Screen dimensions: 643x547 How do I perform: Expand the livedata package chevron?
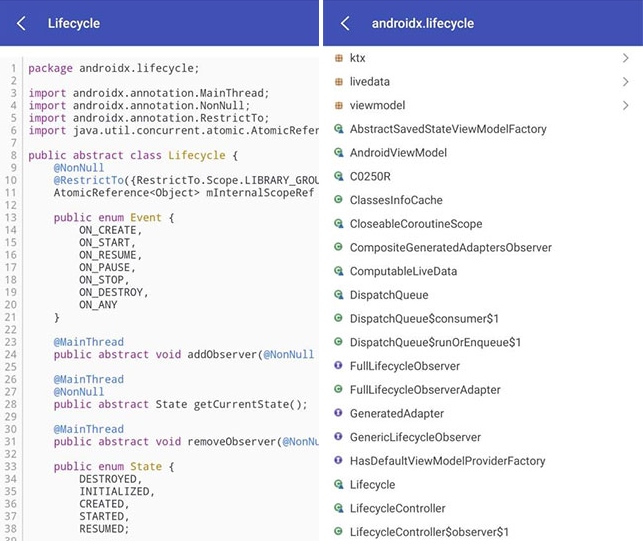(x=625, y=82)
